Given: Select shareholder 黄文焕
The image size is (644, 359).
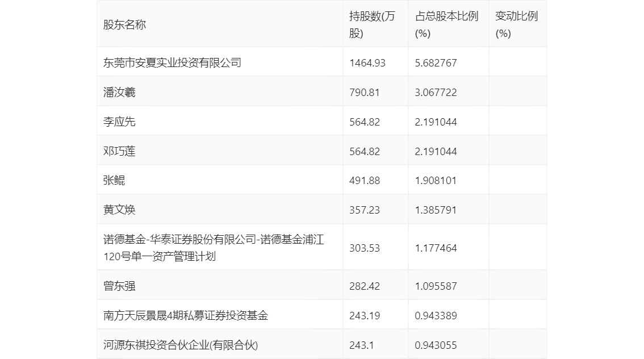Looking at the screenshot, I should [x=119, y=210].
